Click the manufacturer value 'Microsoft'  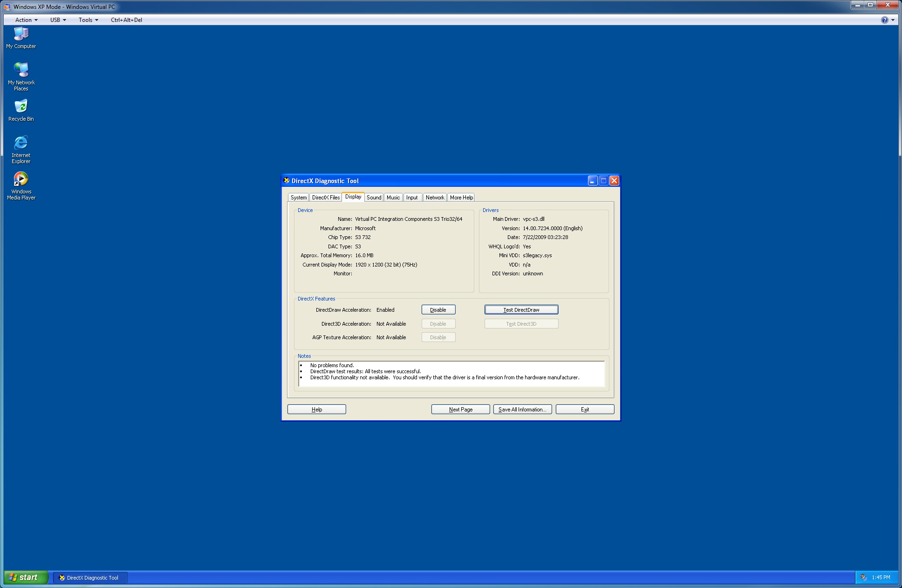[x=365, y=228]
